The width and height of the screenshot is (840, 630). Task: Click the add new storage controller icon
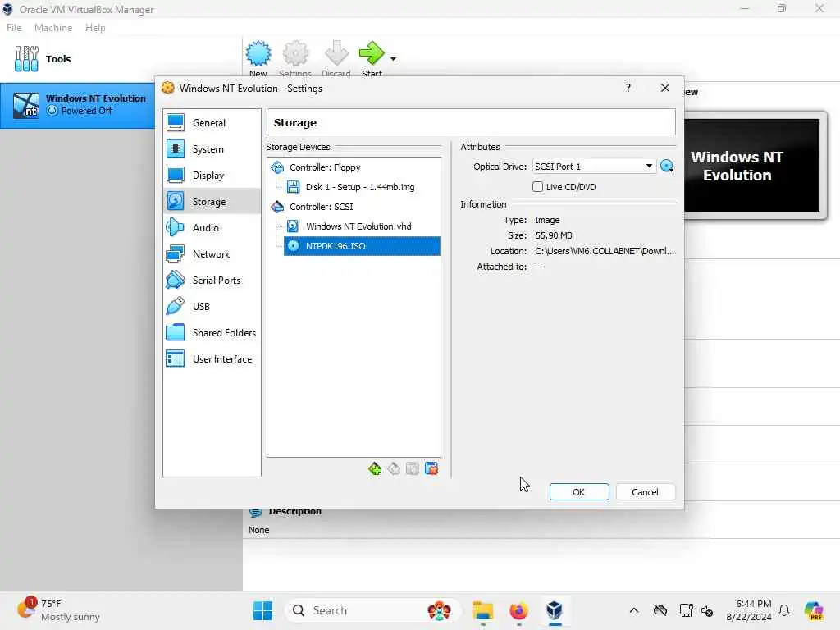[375, 468]
